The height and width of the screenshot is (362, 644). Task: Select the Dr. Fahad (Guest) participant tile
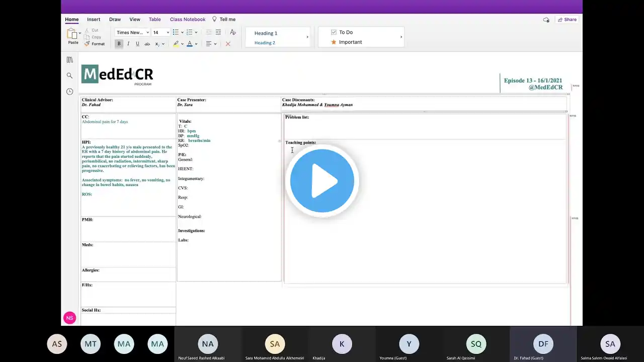click(543, 344)
